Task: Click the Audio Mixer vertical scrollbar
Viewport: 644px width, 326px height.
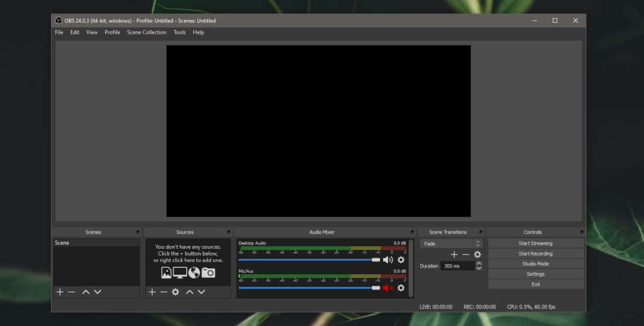Action: 411,268
